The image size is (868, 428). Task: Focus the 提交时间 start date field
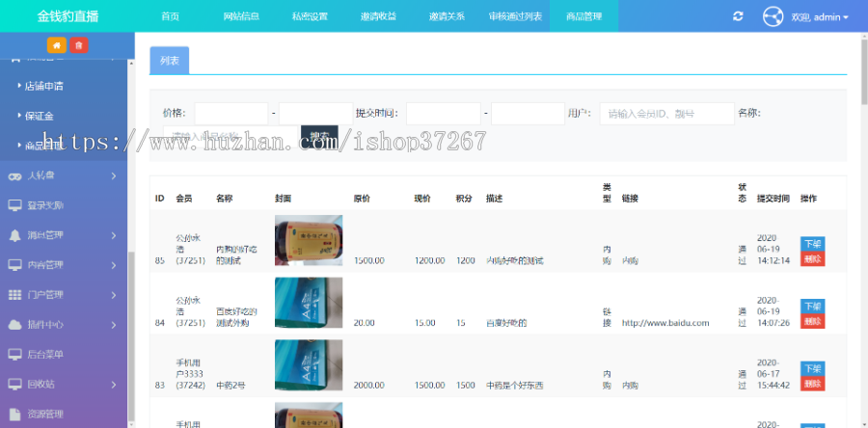444,114
